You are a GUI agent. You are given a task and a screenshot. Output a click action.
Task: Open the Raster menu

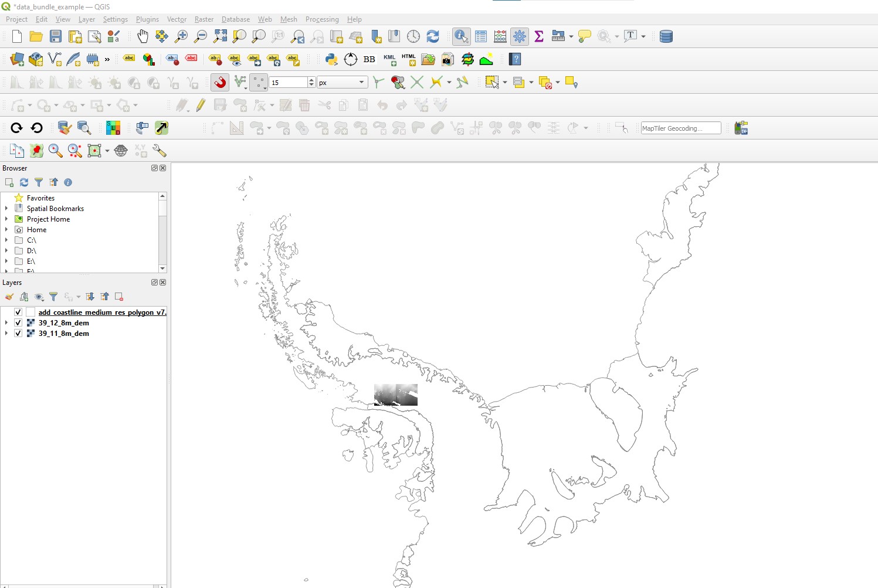point(204,19)
